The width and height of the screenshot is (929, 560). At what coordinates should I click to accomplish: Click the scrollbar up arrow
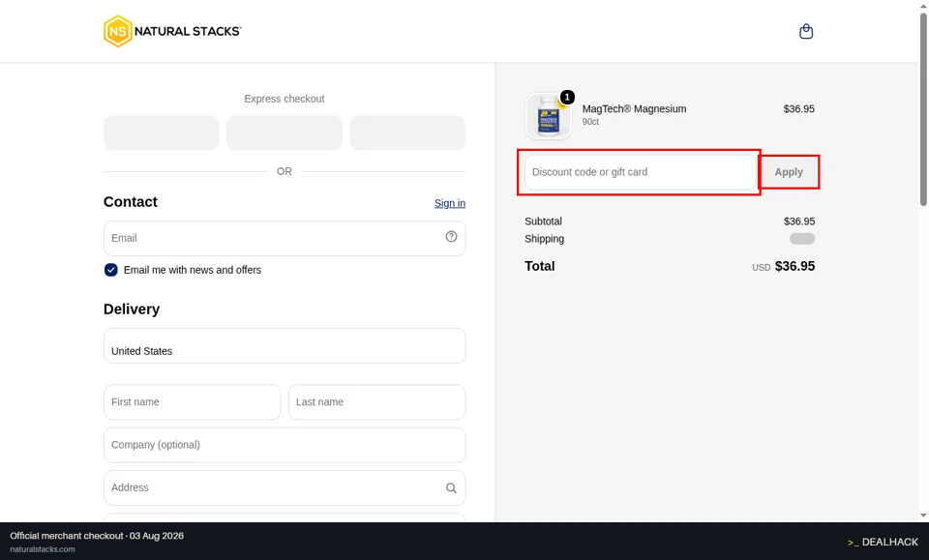923,6
